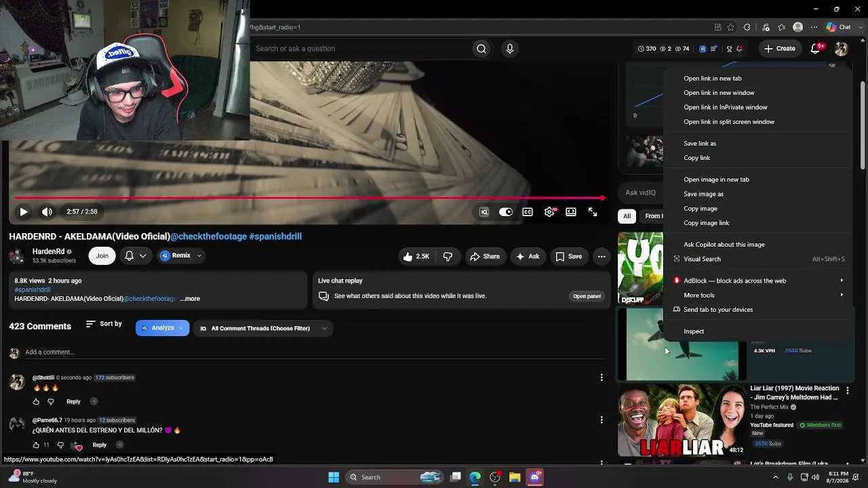Enter fullscreen video mode
868x488 pixels.
coord(593,212)
